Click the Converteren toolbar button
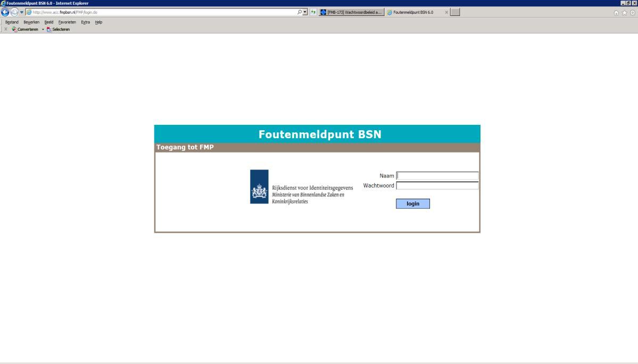Viewport: 638px width, 364px height. (x=25, y=29)
